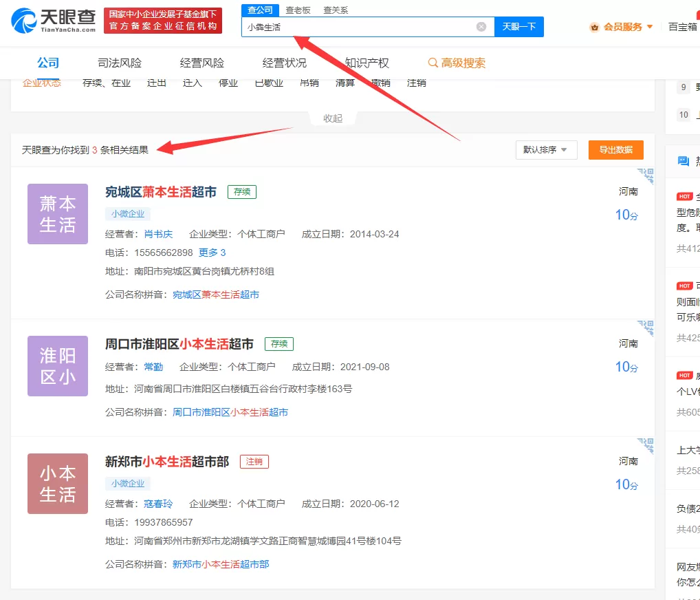
Task: Click phone number 15565662898
Action: point(164,253)
